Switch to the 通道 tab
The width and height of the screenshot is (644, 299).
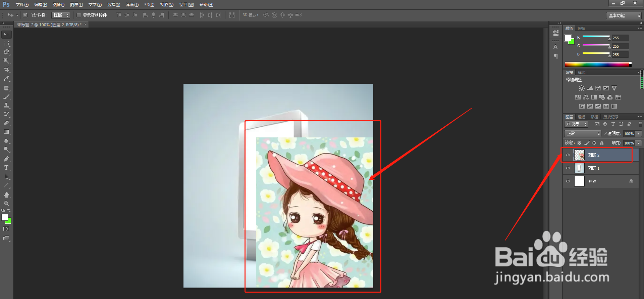pos(582,117)
